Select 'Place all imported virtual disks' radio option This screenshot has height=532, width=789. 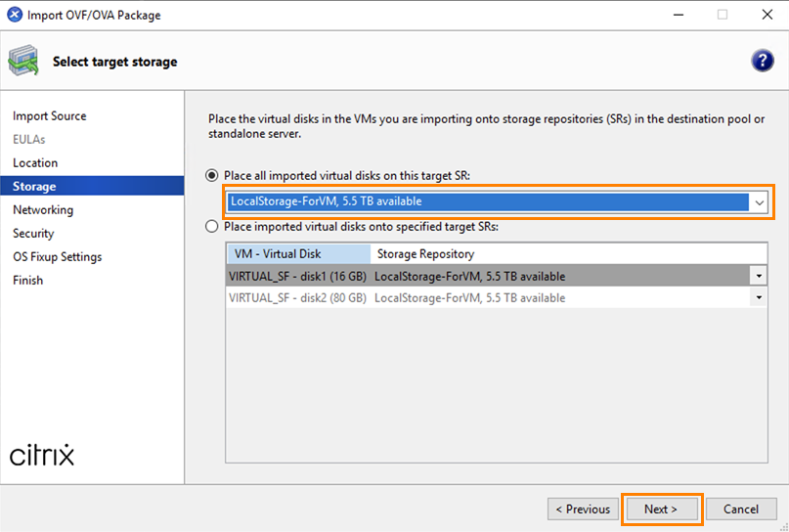212,175
